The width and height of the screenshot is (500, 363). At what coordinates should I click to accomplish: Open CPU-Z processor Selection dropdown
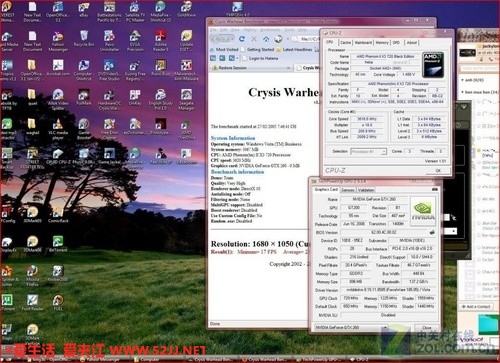[368, 151]
